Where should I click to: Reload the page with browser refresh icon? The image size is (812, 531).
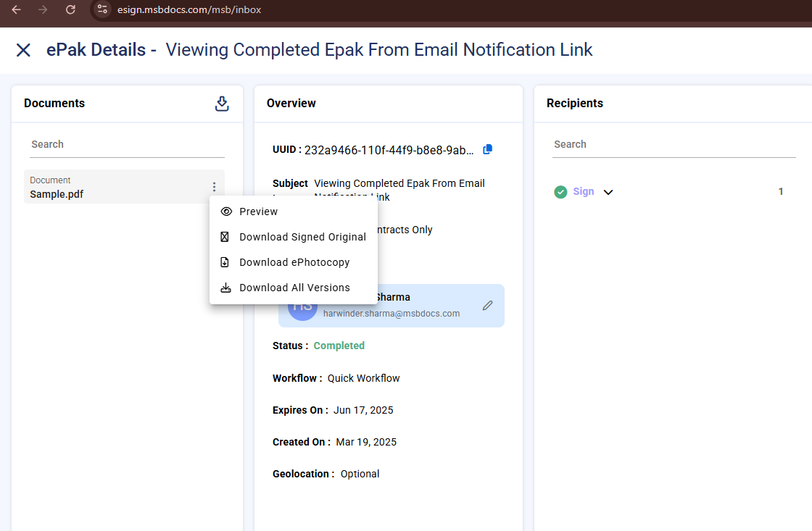pos(70,9)
